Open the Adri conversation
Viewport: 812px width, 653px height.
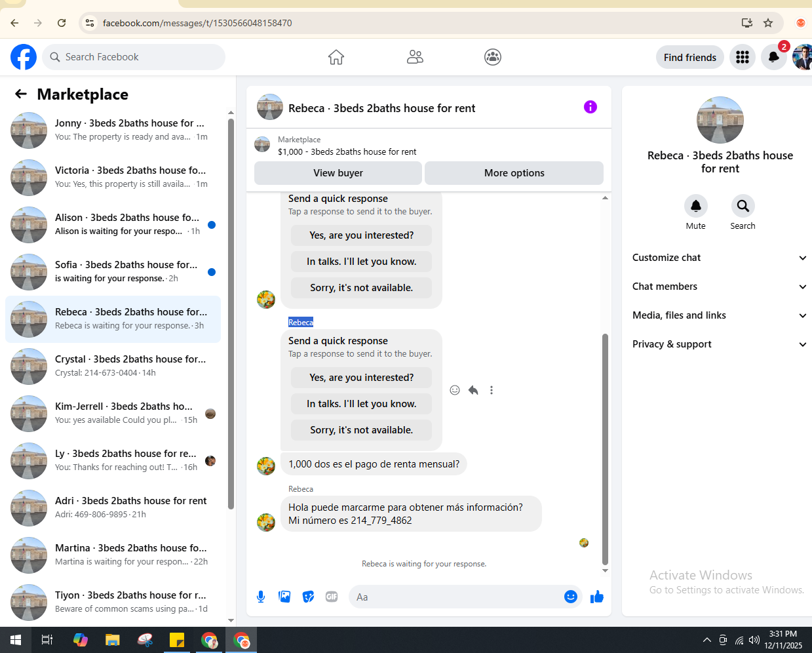click(x=113, y=508)
